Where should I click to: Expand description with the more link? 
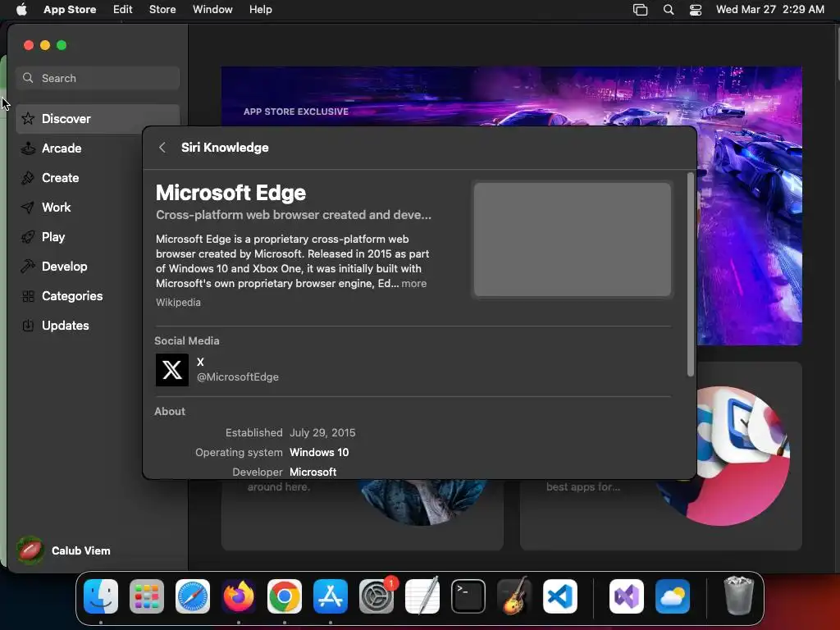[x=414, y=283]
